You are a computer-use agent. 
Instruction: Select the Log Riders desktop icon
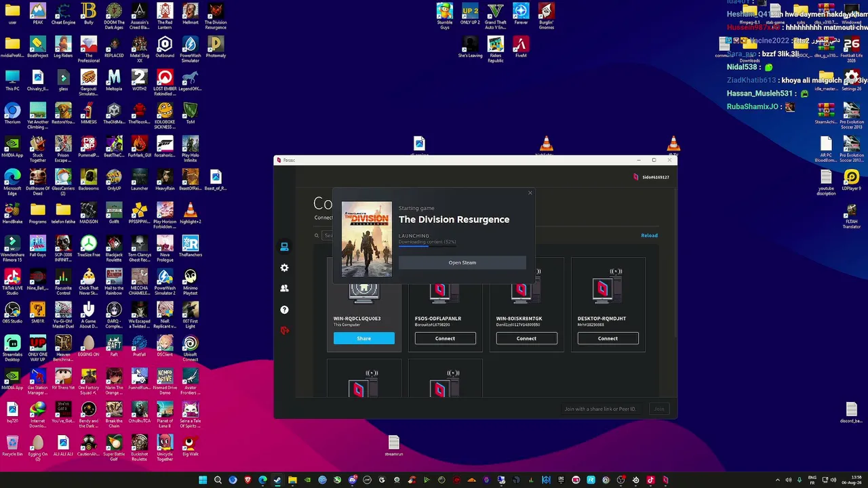click(x=63, y=48)
